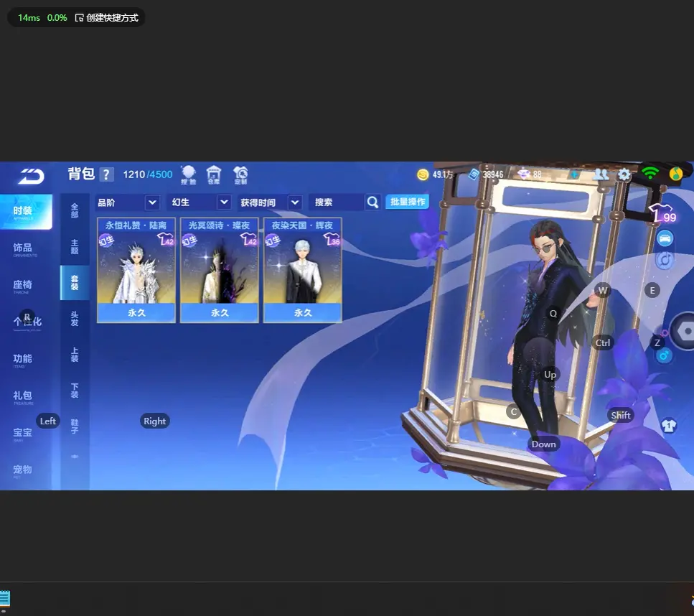
Task: Switch to the 饰品 ornaments tab
Action: (22, 249)
